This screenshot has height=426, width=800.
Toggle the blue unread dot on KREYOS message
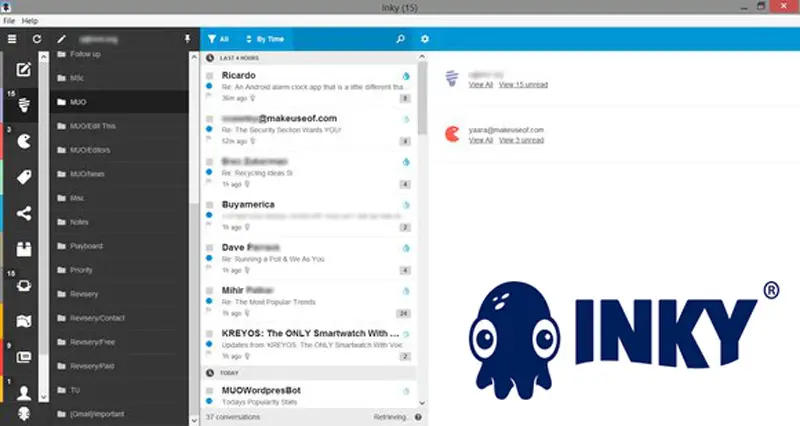[209, 344]
